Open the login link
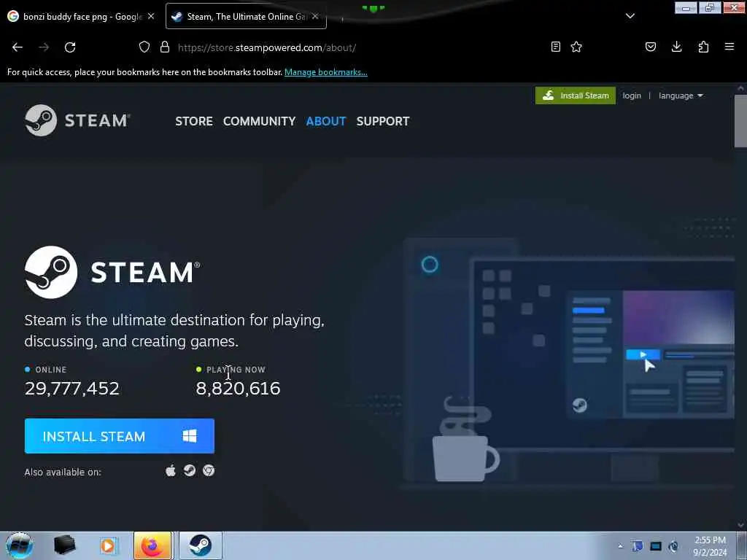Image resolution: width=747 pixels, height=560 pixels. 632,96
